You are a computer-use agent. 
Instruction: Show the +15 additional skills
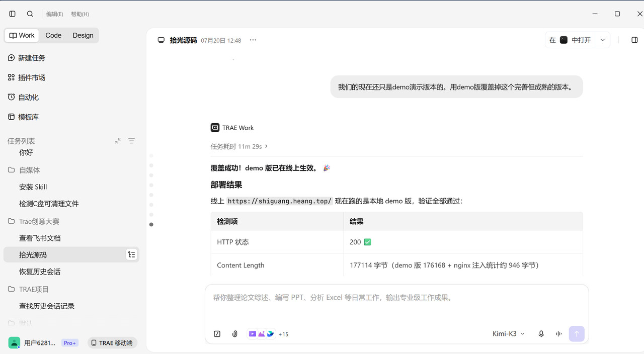tap(283, 334)
